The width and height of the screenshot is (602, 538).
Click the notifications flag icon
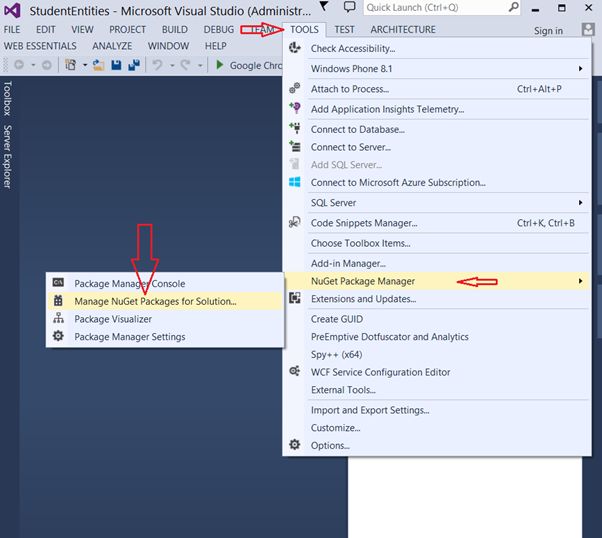click(x=324, y=6)
